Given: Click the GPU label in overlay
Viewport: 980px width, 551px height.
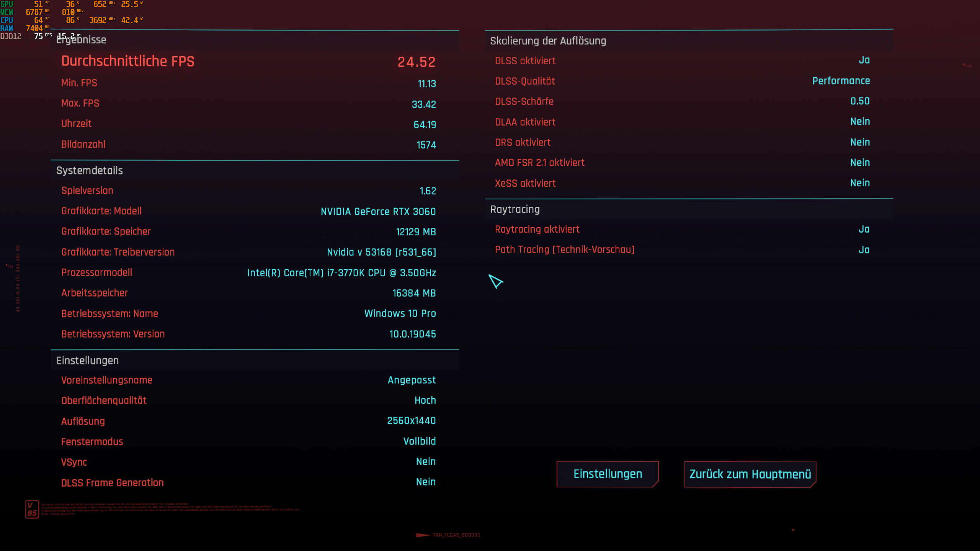Looking at the screenshot, I should coord(7,4).
